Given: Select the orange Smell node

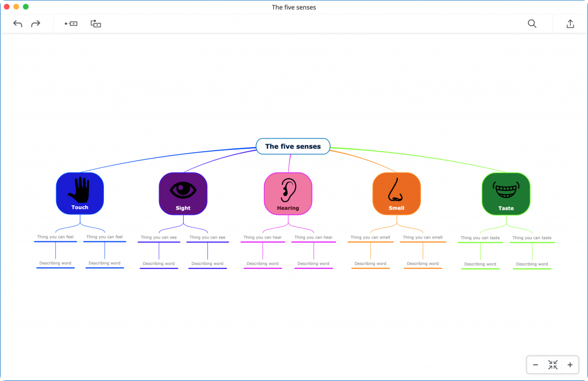Looking at the screenshot, I should [x=396, y=194].
